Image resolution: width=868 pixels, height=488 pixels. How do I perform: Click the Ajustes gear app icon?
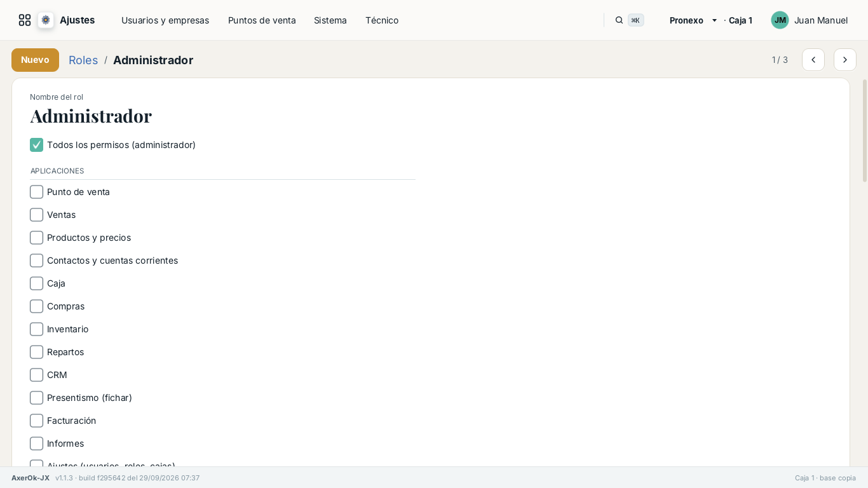click(x=46, y=20)
